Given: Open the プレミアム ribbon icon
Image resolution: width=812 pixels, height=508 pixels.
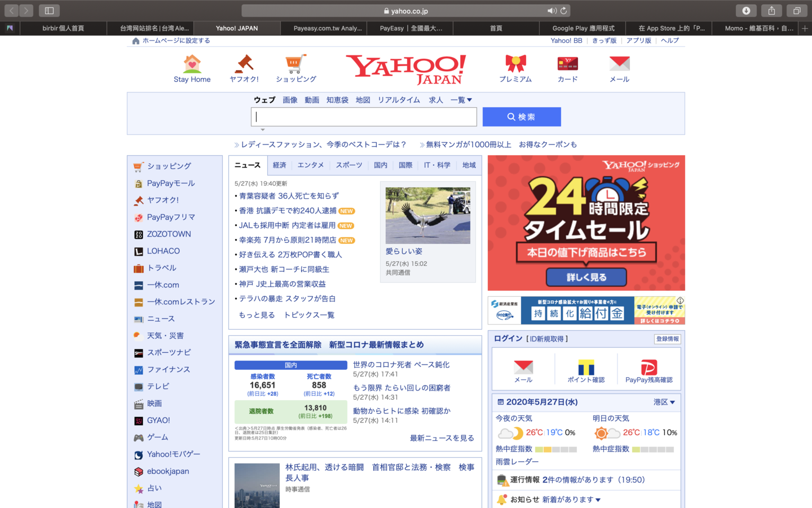Looking at the screenshot, I should (515, 64).
